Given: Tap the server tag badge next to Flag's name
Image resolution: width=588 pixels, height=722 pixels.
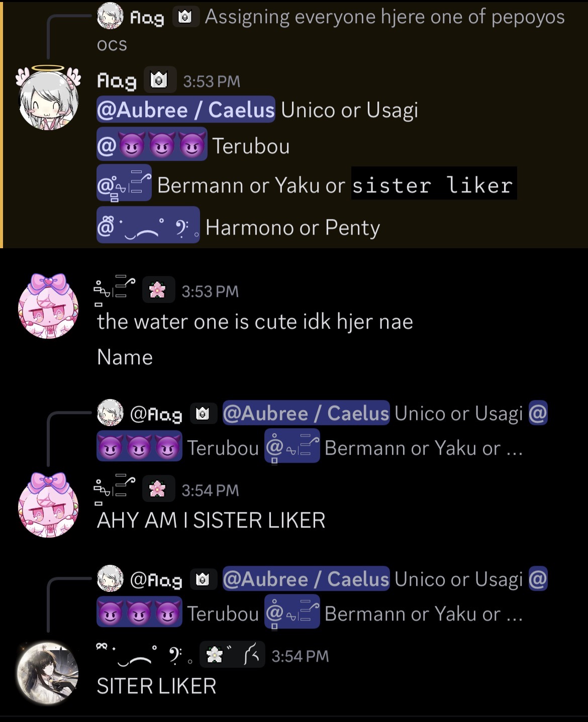Looking at the screenshot, I should (x=160, y=80).
